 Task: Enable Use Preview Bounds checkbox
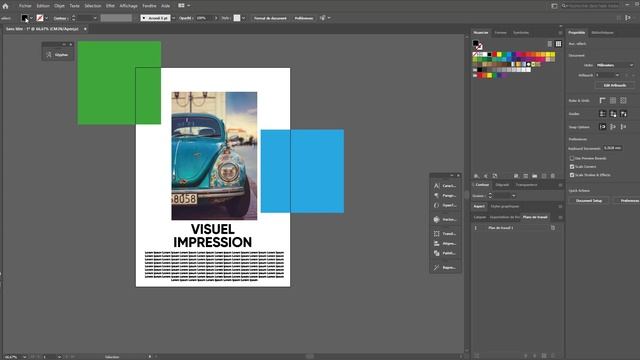(x=572, y=158)
